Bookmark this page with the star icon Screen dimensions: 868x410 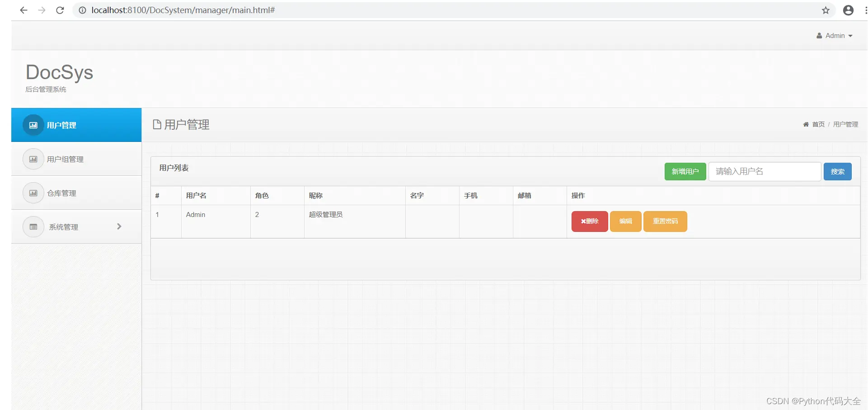tap(826, 10)
